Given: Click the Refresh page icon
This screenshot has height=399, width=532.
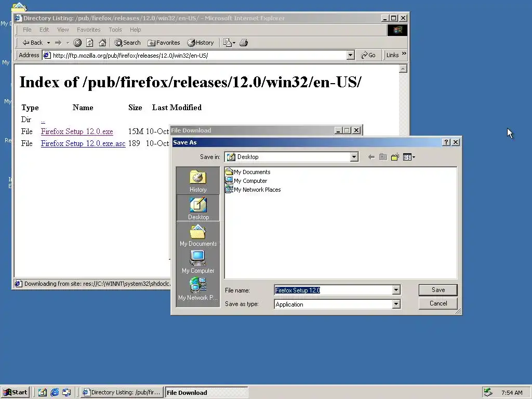Looking at the screenshot, I should click(89, 43).
